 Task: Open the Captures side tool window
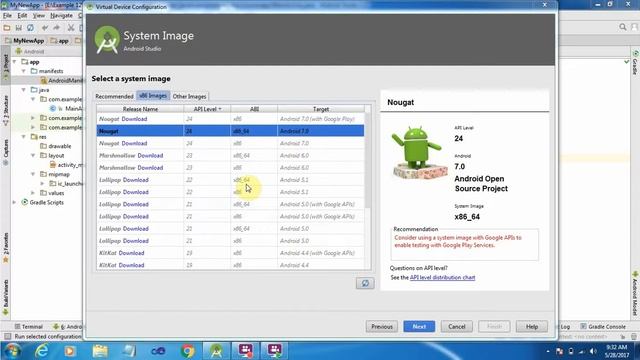click(x=5, y=152)
